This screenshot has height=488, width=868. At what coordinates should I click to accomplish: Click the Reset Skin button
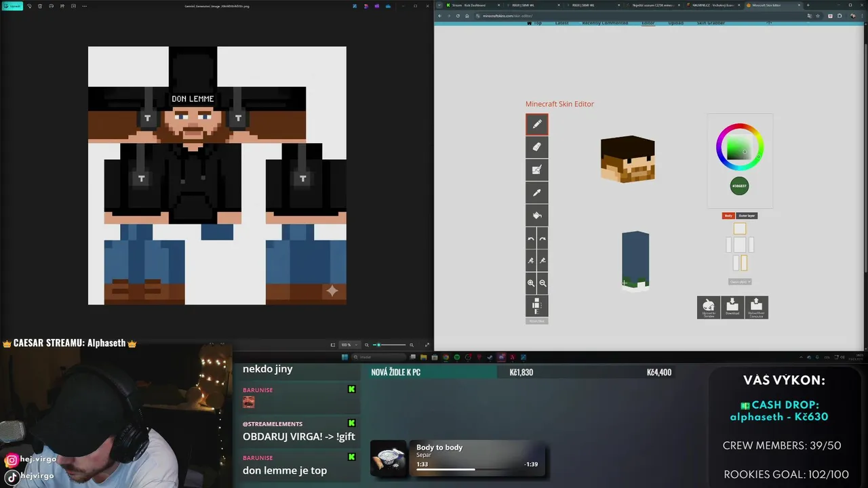[x=536, y=321]
